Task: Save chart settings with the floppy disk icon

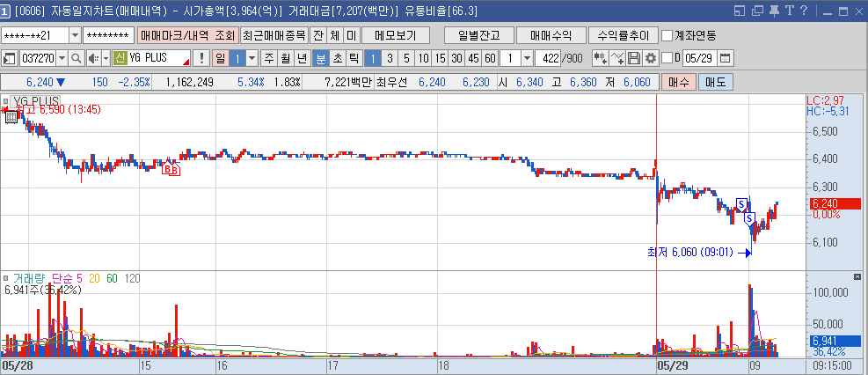Action: point(634,58)
